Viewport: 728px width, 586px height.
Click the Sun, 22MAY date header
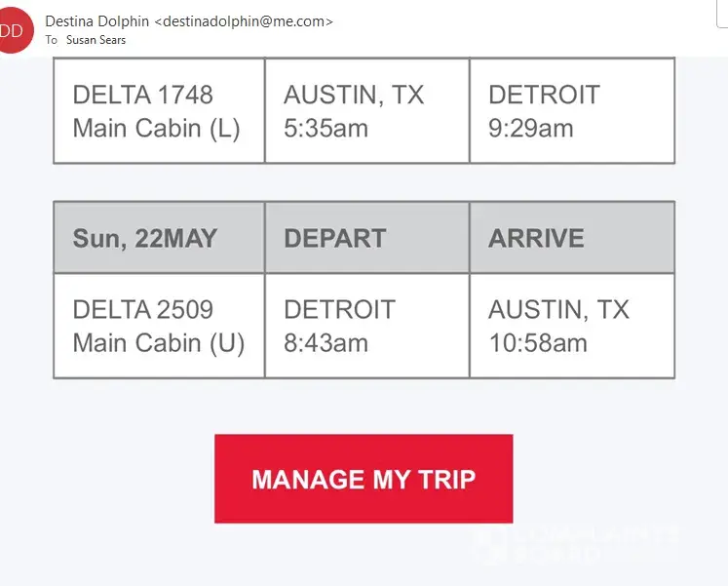pos(145,239)
